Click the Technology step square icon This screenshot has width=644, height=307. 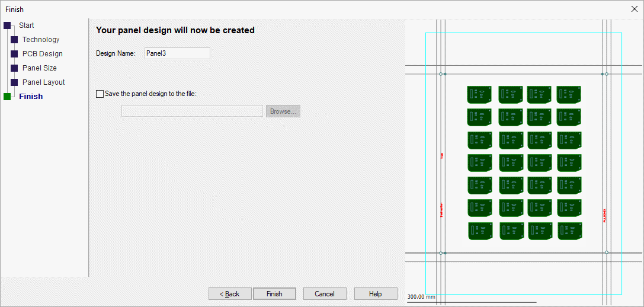14,40
